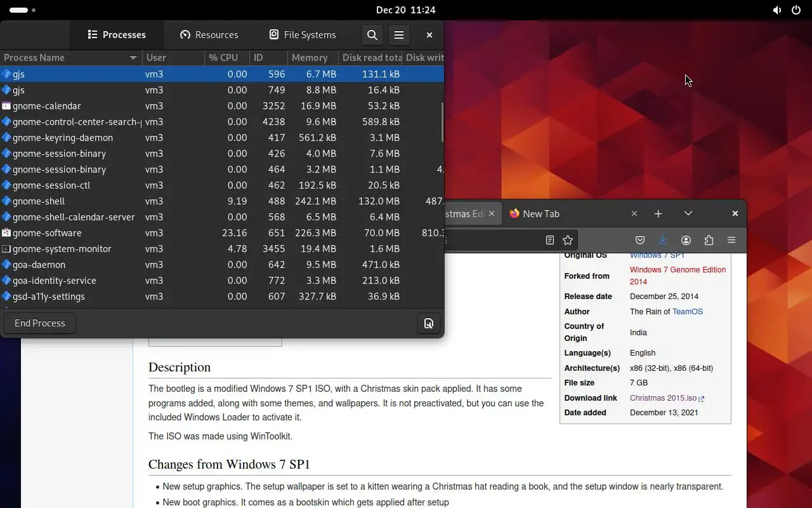Open System Monitor hamburger menu
The width and height of the screenshot is (812, 508).
[x=399, y=35]
